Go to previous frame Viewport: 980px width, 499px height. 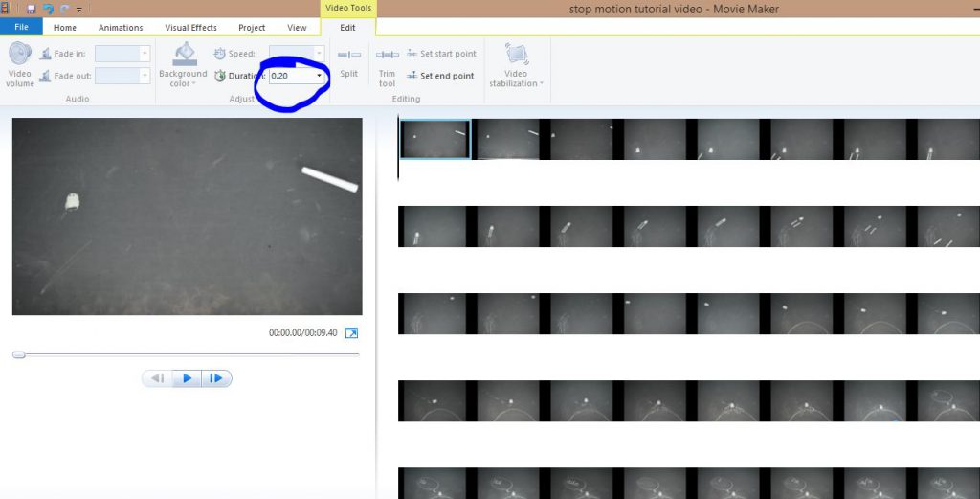158,378
